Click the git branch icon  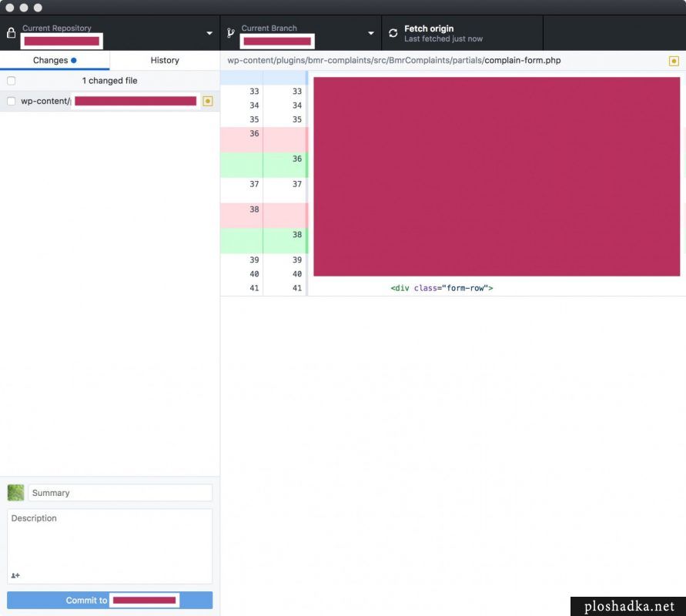click(230, 33)
